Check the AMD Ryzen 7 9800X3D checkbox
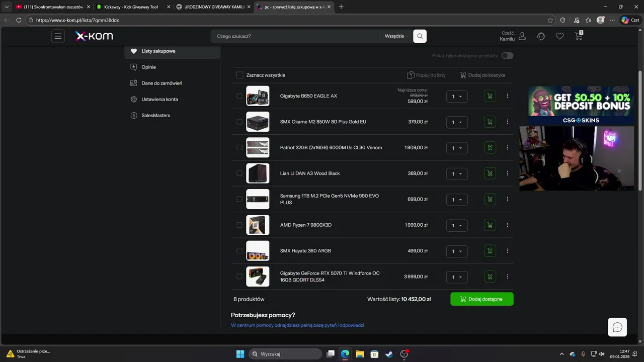 tap(239, 225)
